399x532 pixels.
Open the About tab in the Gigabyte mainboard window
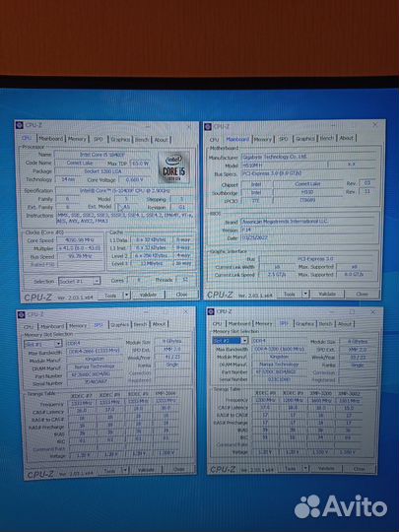click(x=347, y=138)
